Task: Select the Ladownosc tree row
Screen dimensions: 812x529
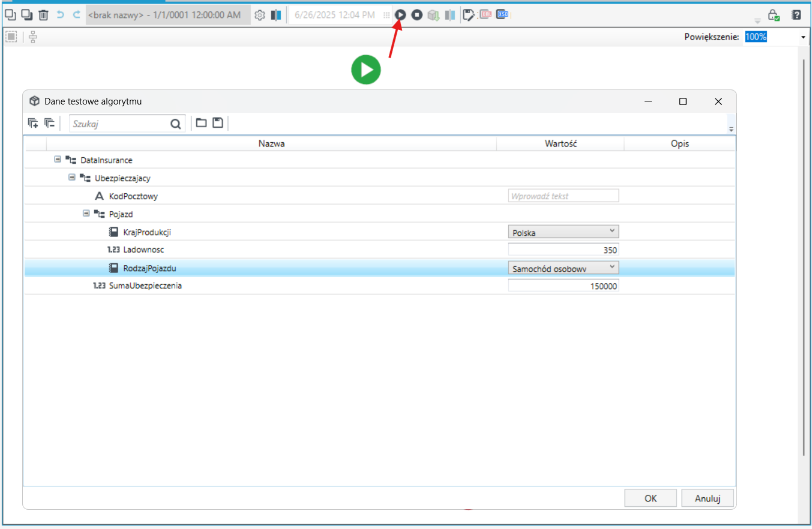Action: (x=379, y=250)
